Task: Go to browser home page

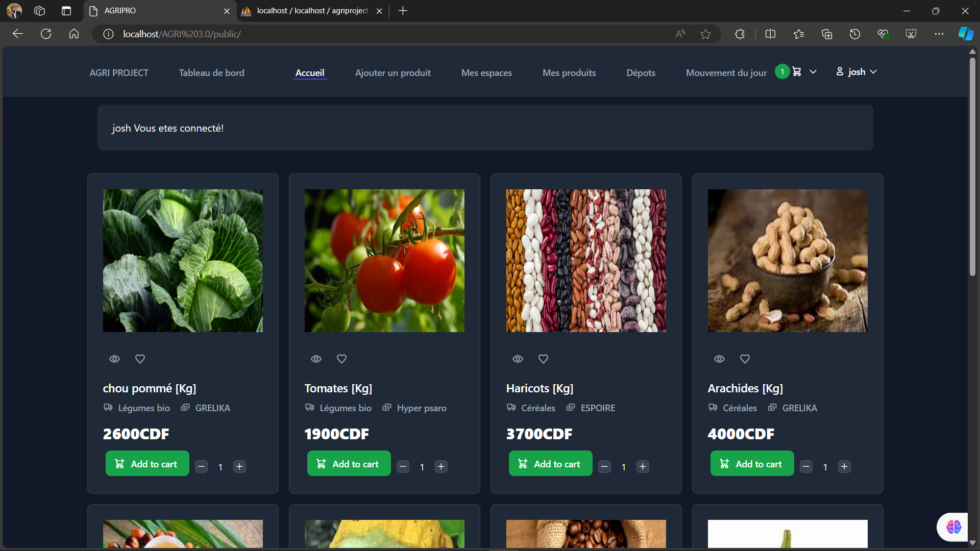Action: [74, 34]
